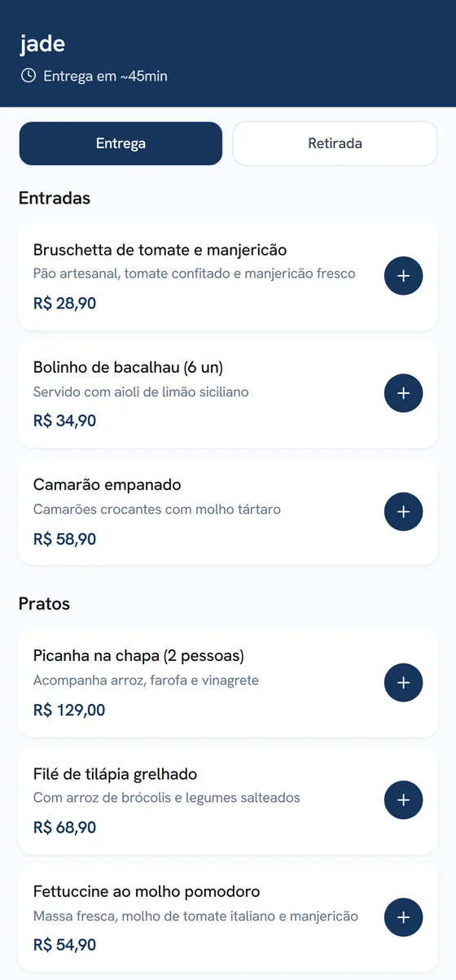
Task: Switch to the Retirada tab
Action: [x=335, y=143]
